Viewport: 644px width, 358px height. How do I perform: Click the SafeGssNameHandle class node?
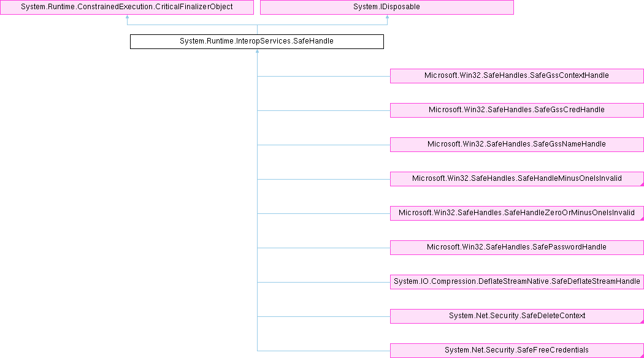(x=516, y=145)
